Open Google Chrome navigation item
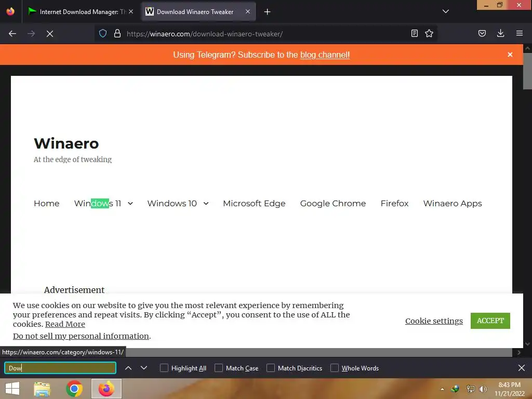Screen dimensions: 532x399 pyautogui.click(x=333, y=203)
